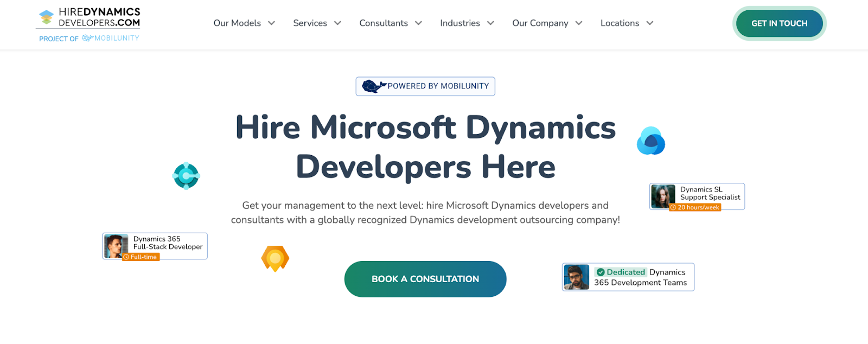Click the Hire Microsoft Dynamics Developers heading
Screen dimensions: 868x344
click(425, 146)
